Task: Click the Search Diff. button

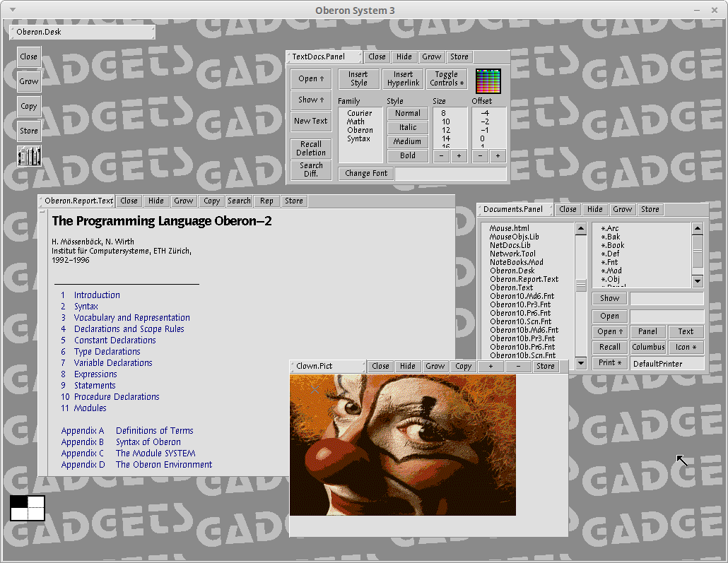Action: coord(311,170)
